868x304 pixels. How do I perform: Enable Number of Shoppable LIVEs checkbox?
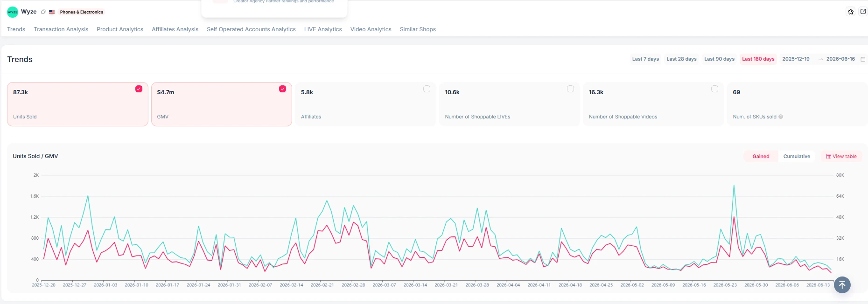570,89
